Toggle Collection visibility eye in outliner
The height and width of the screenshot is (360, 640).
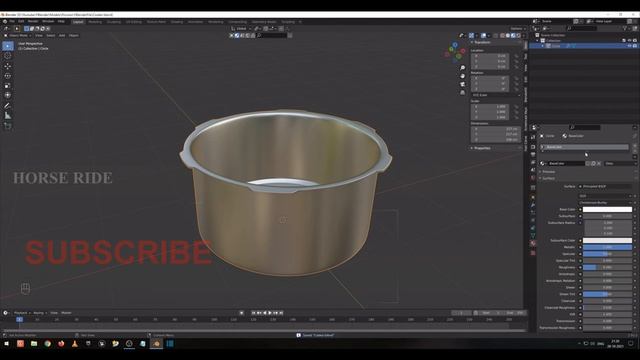coord(629,40)
